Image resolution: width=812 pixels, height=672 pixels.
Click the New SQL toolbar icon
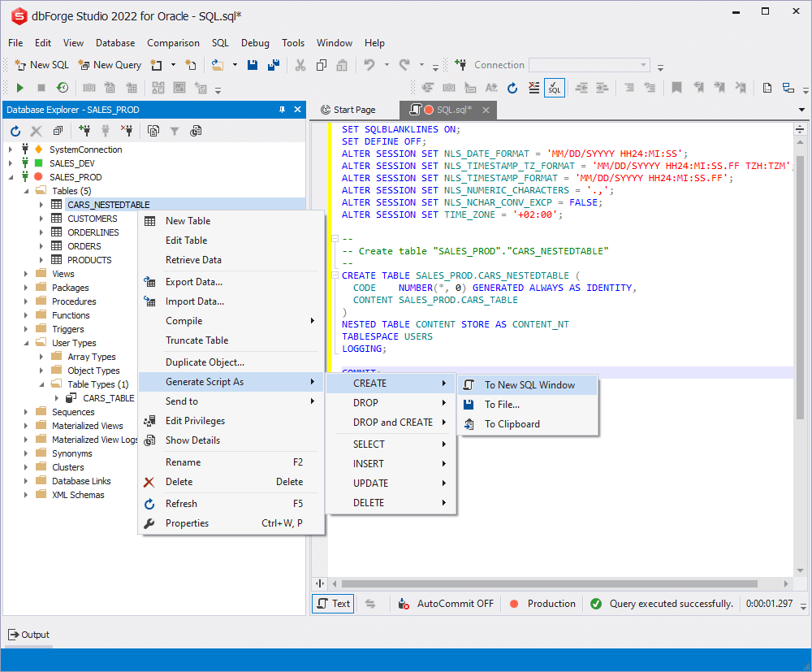point(20,65)
